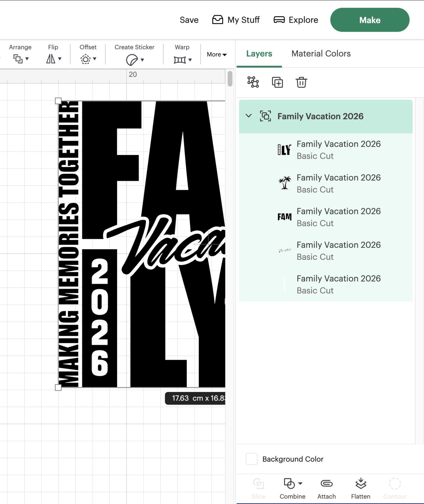Click the Save button
424x504 pixels.
pyautogui.click(x=189, y=20)
